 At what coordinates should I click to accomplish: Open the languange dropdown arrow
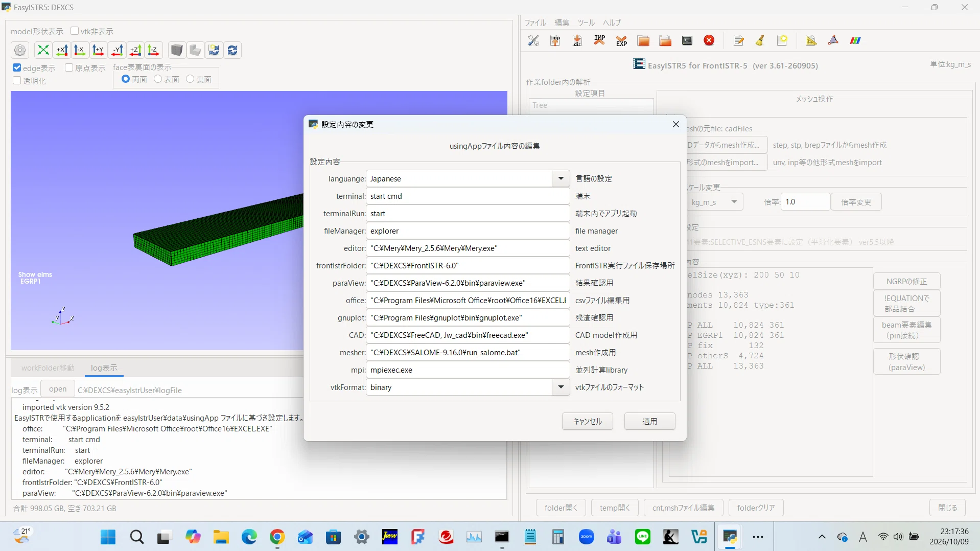tap(561, 179)
